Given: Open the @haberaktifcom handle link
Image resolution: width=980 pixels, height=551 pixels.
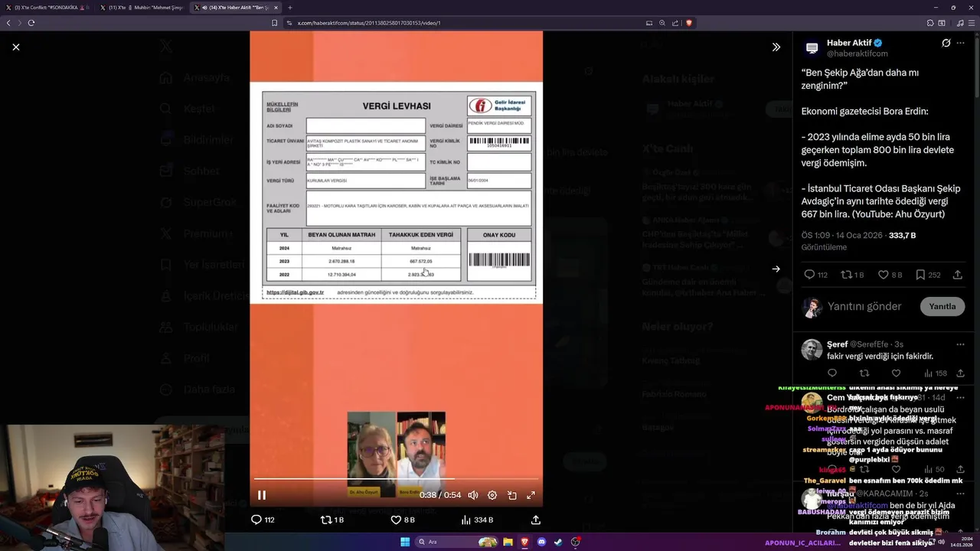Looking at the screenshot, I should click(x=857, y=54).
